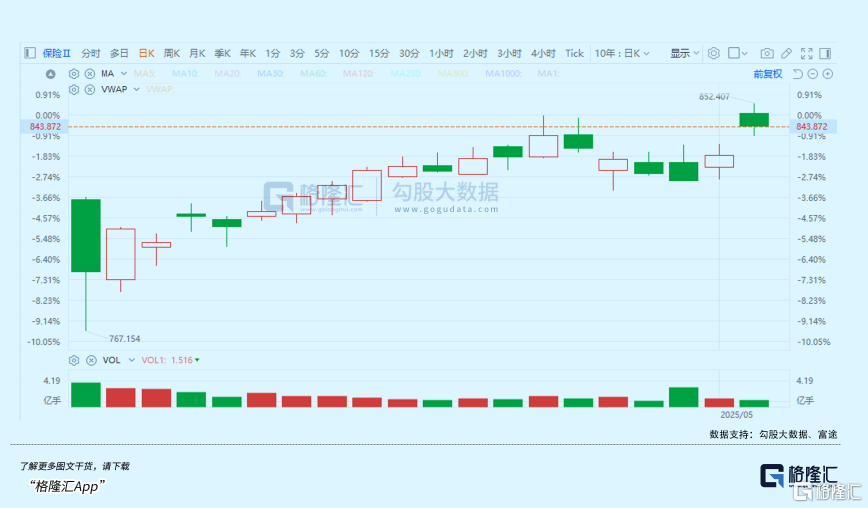Select the 季K quarterly candlestick tab
This screenshot has height=508, width=868.
[223, 53]
